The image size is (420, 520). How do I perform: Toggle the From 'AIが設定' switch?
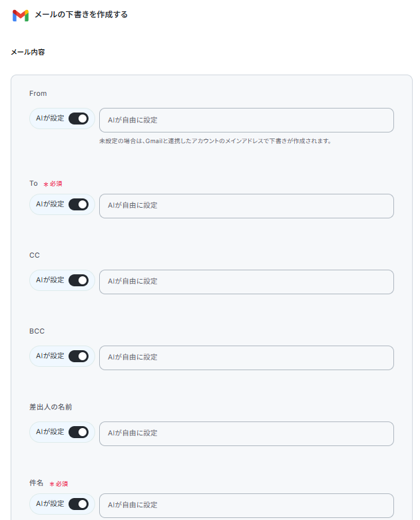click(79, 119)
